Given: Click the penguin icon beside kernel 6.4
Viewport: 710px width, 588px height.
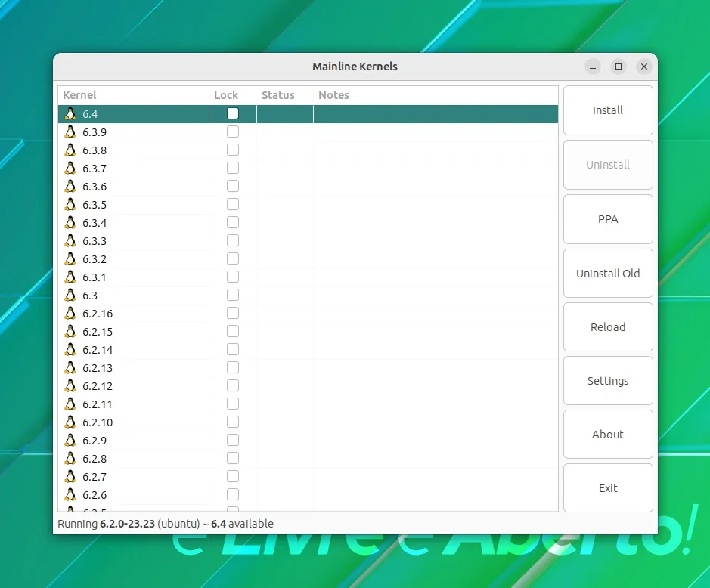Looking at the screenshot, I should (x=70, y=113).
